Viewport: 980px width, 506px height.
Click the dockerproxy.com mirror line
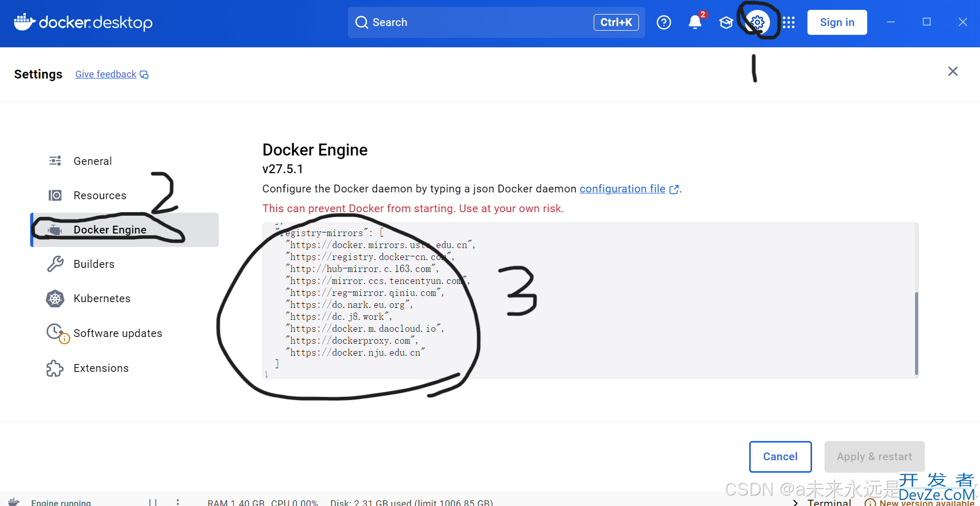click(351, 341)
